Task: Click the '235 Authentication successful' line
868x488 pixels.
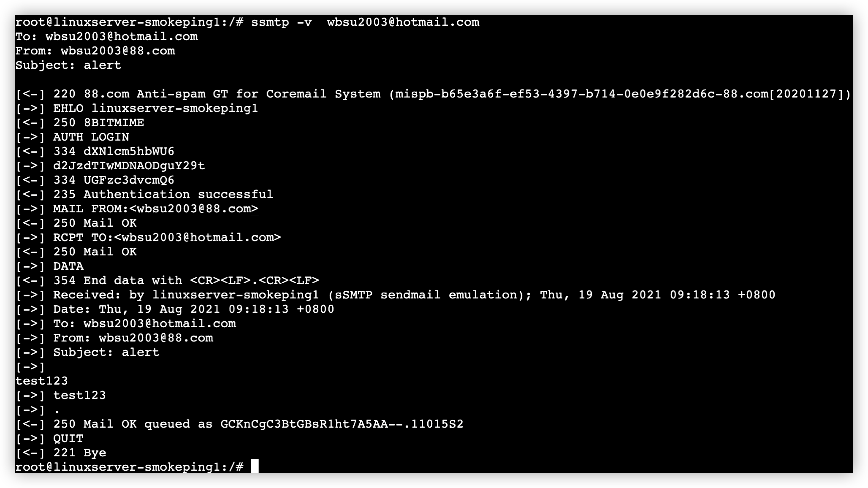Action: click(163, 194)
